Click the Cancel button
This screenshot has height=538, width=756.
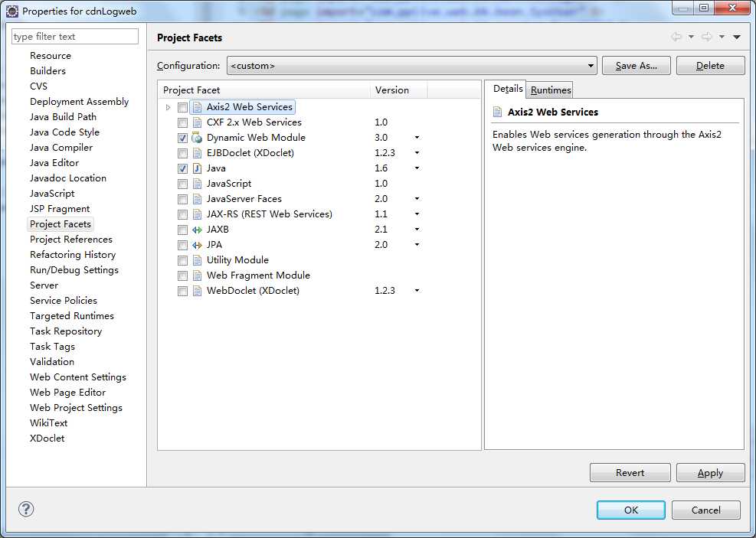[x=706, y=510]
